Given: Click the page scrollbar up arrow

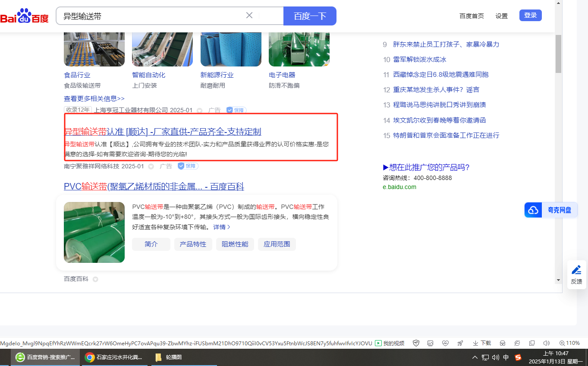Looking at the screenshot, I should [x=558, y=3].
